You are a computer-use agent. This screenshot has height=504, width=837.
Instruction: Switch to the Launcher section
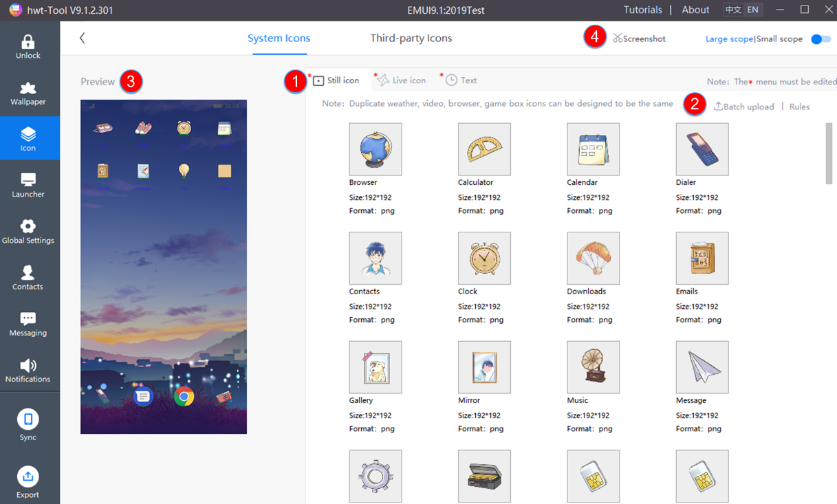coord(28,184)
